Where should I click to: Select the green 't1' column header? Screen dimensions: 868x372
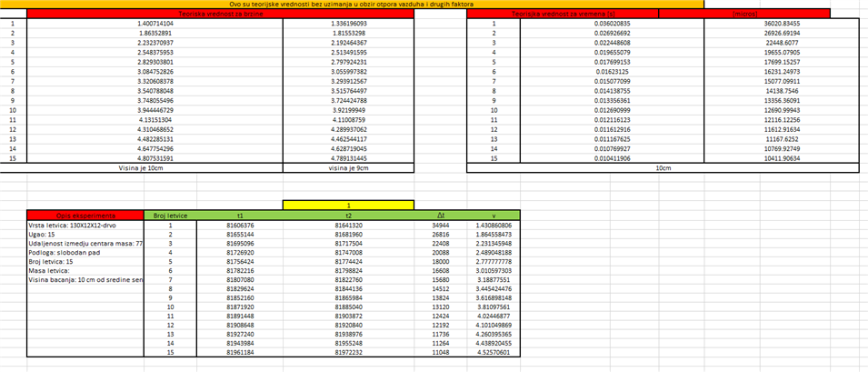point(240,216)
